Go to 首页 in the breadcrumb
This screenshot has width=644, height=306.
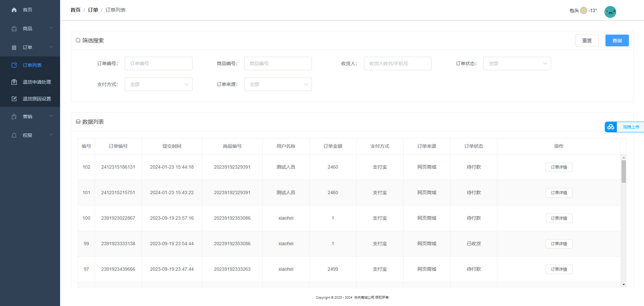pos(75,10)
